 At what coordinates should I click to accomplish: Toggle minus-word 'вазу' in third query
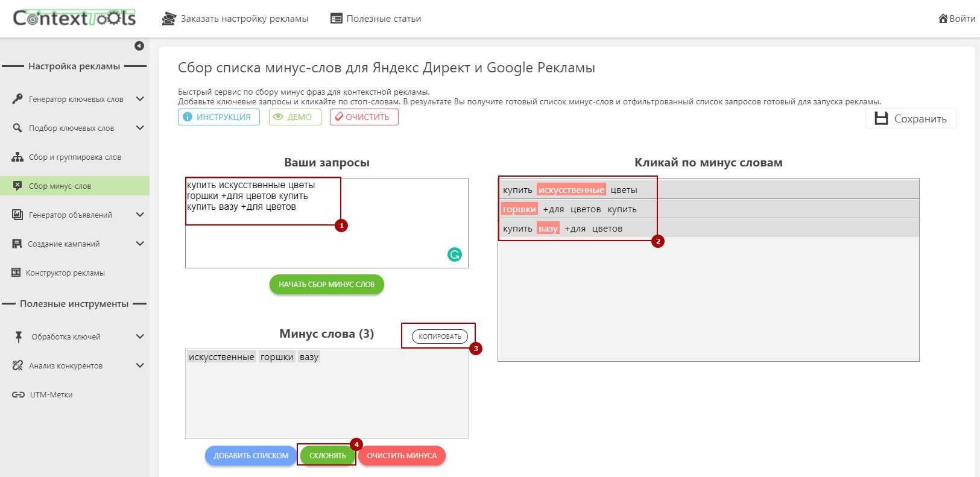[548, 229]
